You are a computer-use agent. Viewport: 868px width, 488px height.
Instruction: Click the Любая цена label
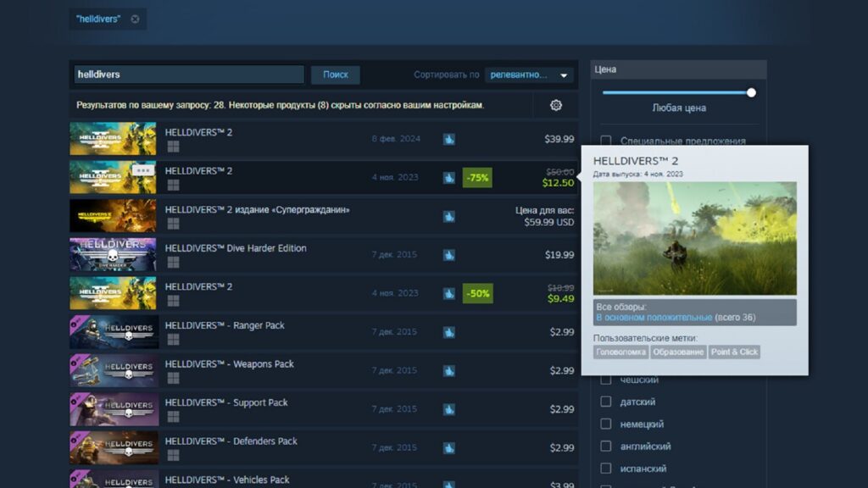679,108
